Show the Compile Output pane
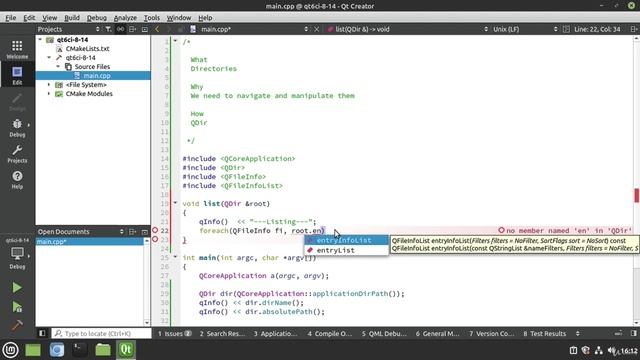The image size is (640, 360). [330, 333]
